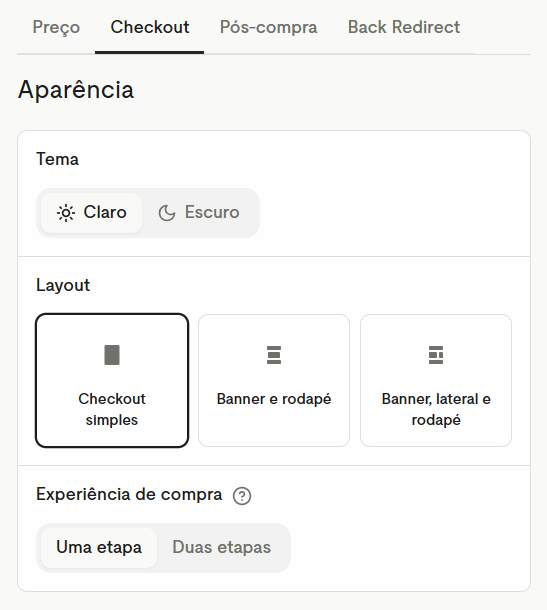The width and height of the screenshot is (547, 610).
Task: Click the Aparência heading
Action: (76, 90)
